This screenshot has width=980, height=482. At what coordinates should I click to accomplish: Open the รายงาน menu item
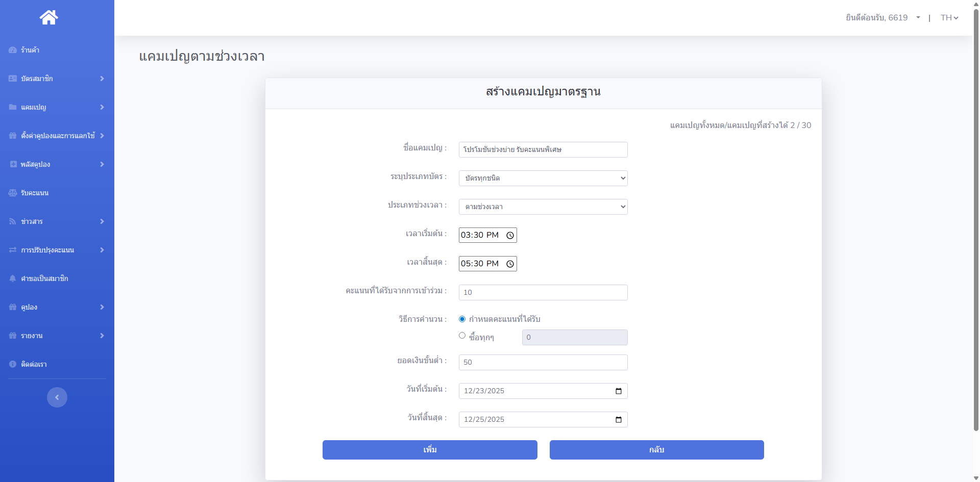57,336
